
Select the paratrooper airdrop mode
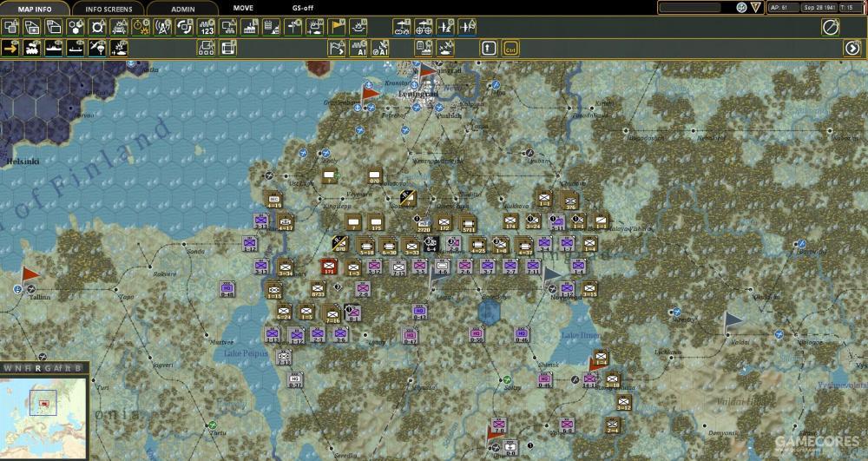point(97,48)
